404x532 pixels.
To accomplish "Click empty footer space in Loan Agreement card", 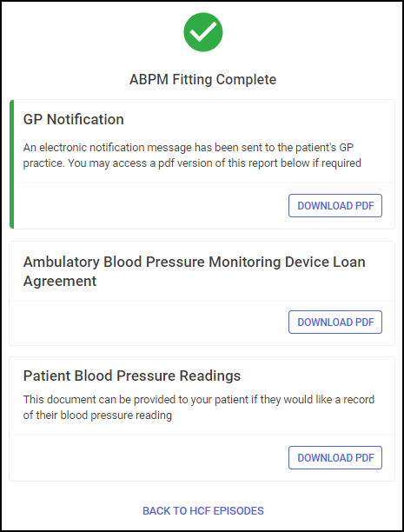I will [x=149, y=323].
